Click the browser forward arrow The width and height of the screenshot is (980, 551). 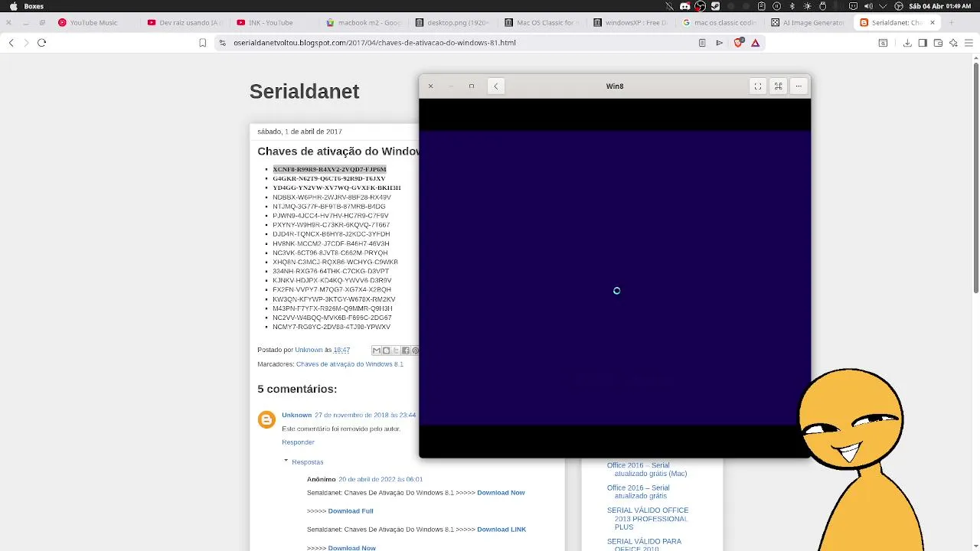click(26, 43)
